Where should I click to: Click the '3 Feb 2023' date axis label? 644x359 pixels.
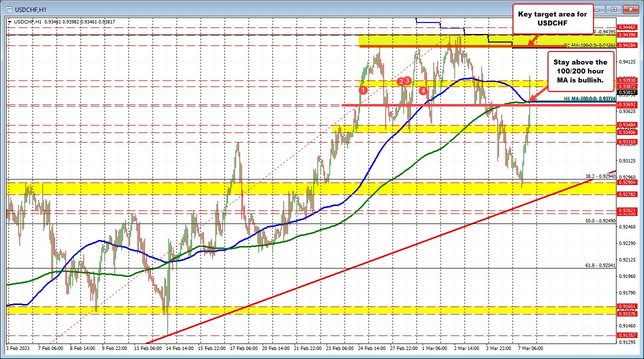(17, 347)
